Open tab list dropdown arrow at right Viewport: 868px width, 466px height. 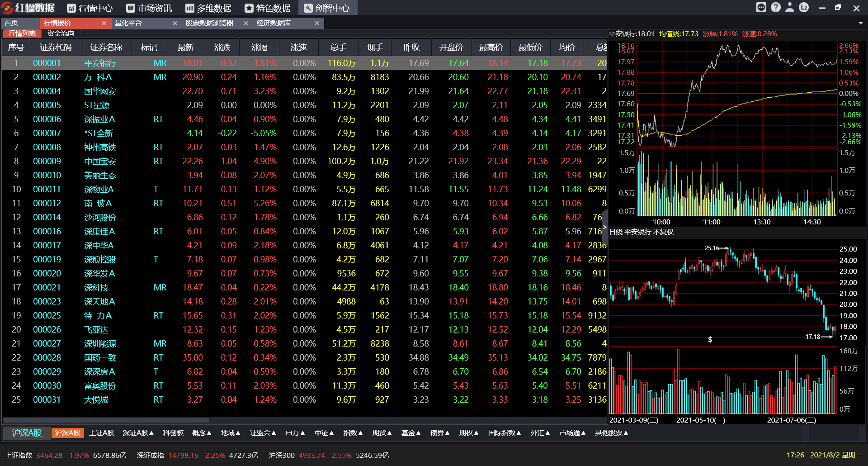[860, 23]
